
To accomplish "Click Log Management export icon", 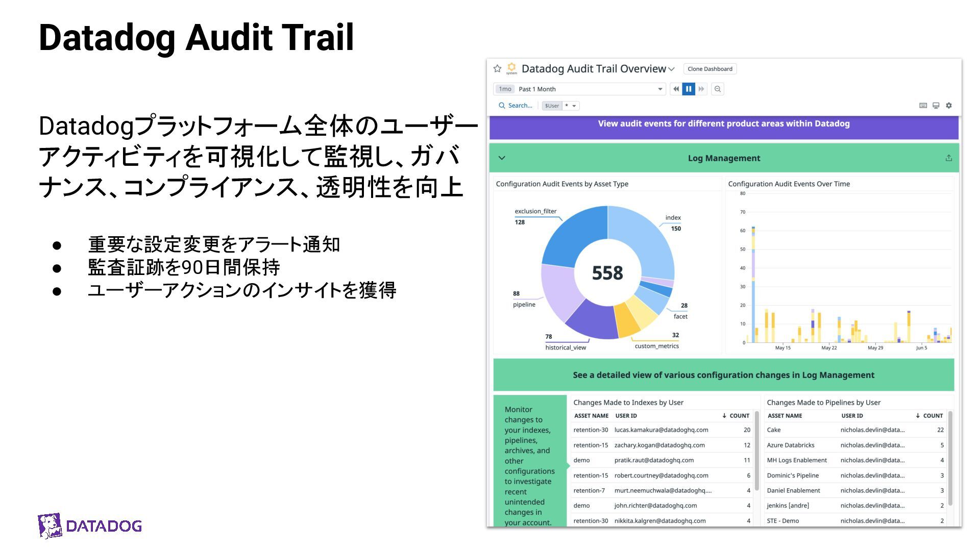I will click(948, 158).
